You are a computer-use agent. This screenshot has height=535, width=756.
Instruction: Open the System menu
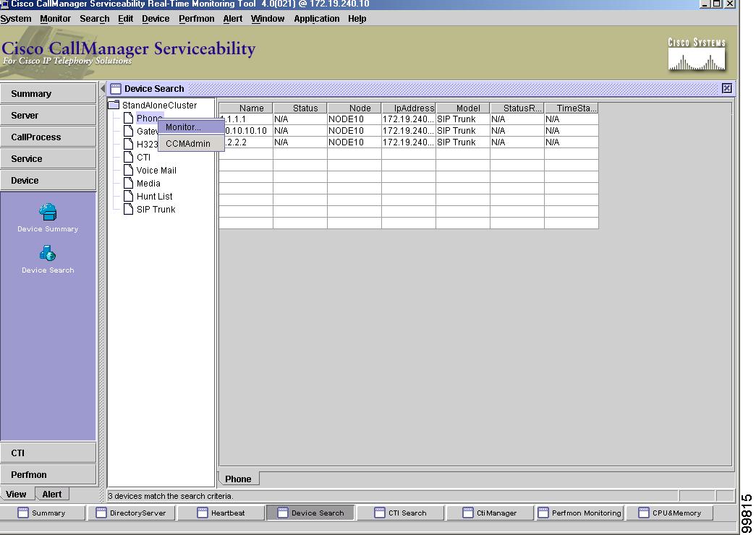click(16, 19)
